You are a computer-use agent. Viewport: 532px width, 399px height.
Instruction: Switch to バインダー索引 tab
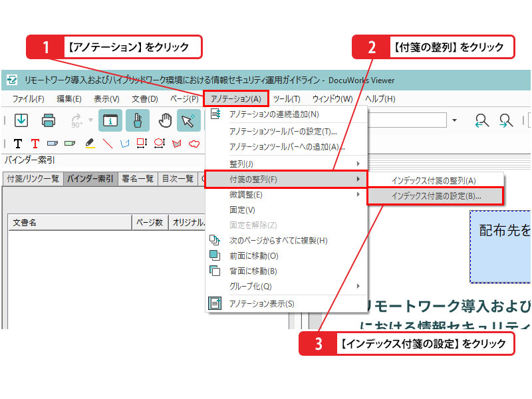(90, 178)
